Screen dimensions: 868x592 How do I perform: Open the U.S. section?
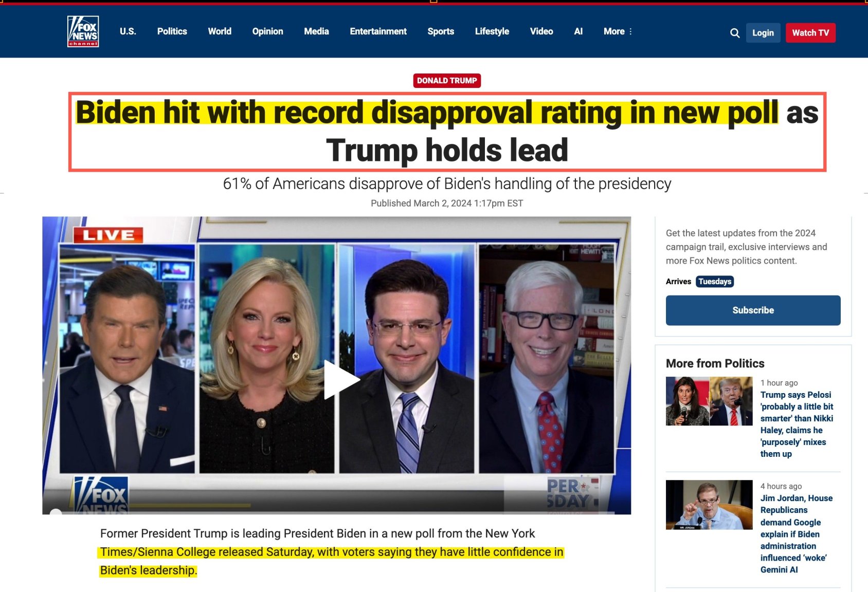point(128,31)
